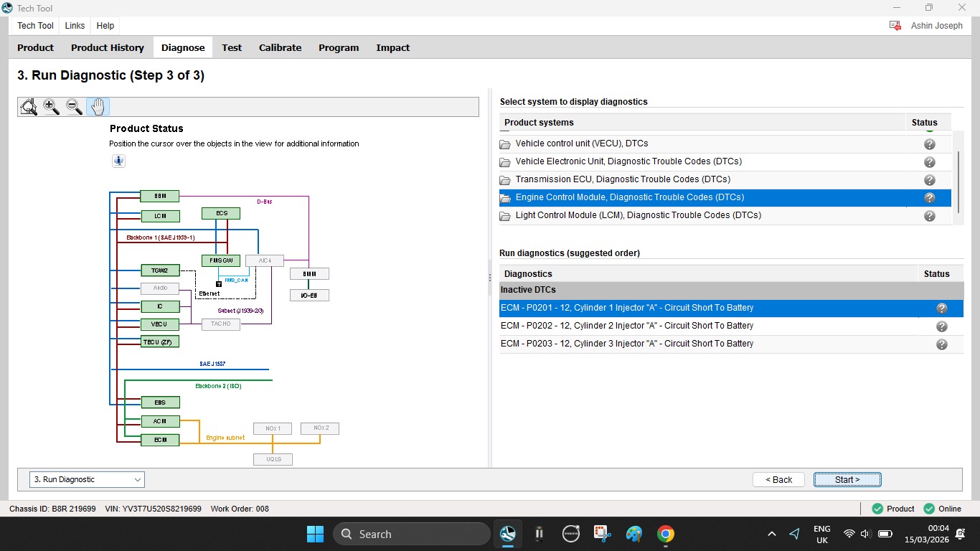Click the Product systems list scrollbar
Image resolution: width=980 pixels, height=551 pixels.
960,181
